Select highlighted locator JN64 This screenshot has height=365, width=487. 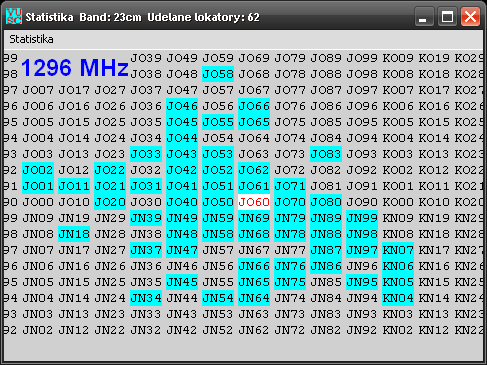click(x=254, y=298)
